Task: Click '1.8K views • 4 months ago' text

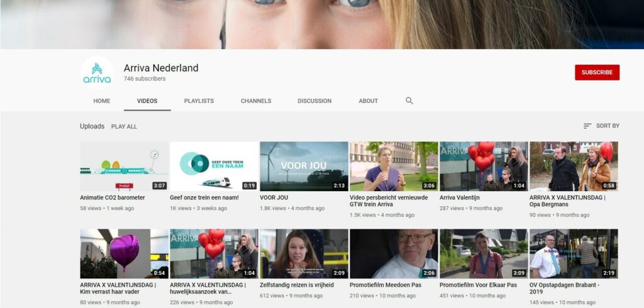Action: [291, 208]
